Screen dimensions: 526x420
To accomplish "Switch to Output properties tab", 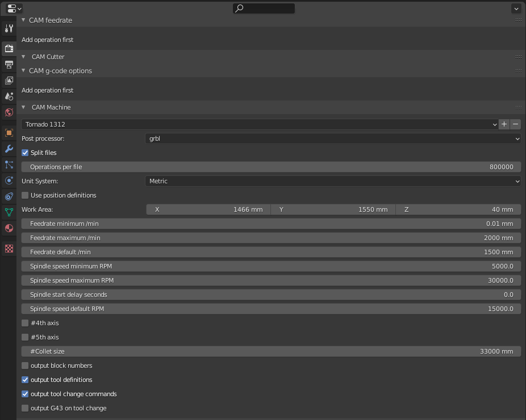I will click(x=9, y=64).
